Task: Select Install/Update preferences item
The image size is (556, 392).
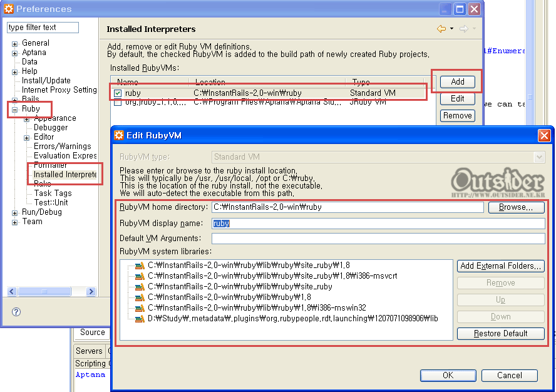Action: tap(46, 81)
